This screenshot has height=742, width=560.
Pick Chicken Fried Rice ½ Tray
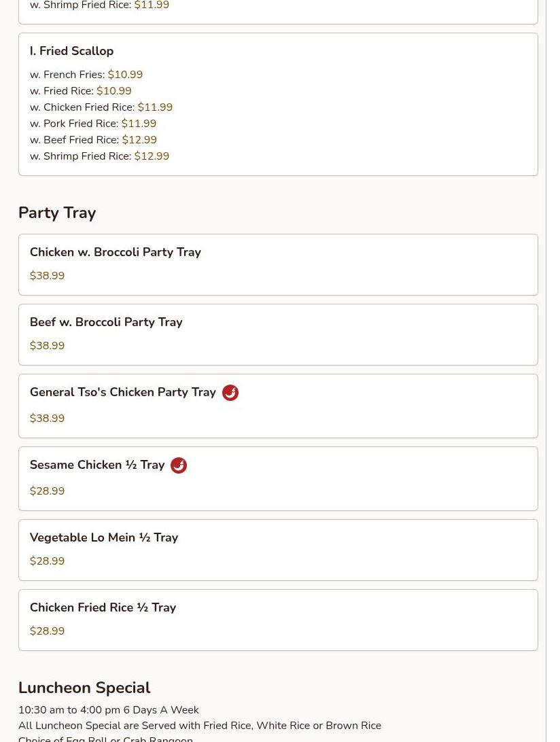click(x=278, y=620)
